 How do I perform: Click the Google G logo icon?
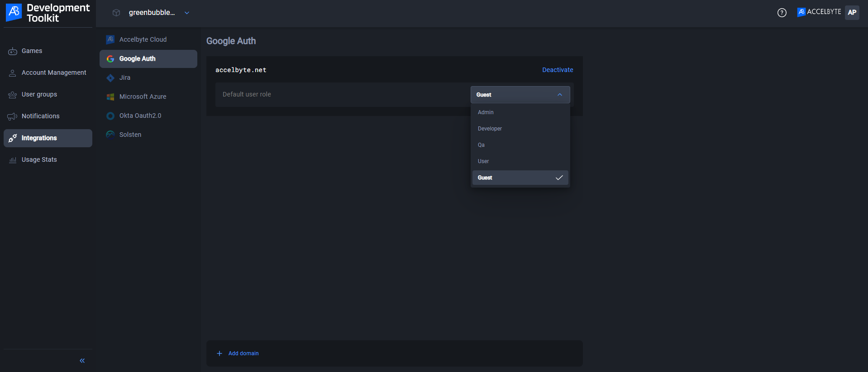point(110,59)
